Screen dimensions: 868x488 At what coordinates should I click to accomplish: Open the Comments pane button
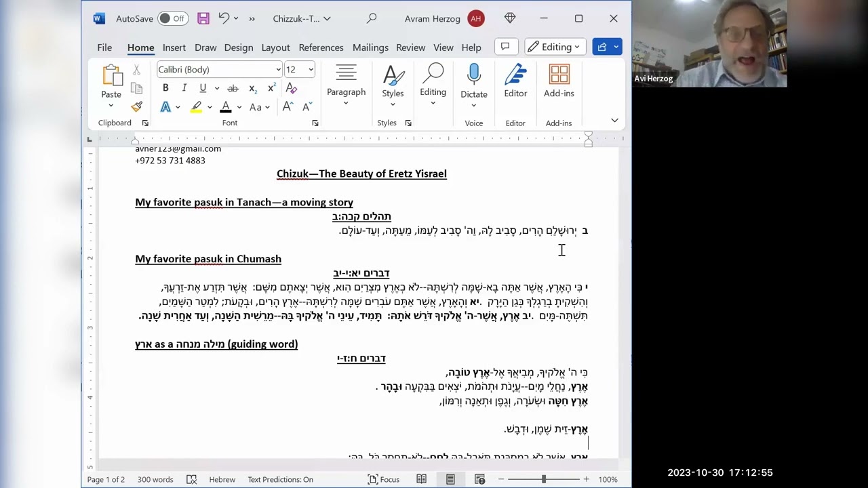(505, 47)
